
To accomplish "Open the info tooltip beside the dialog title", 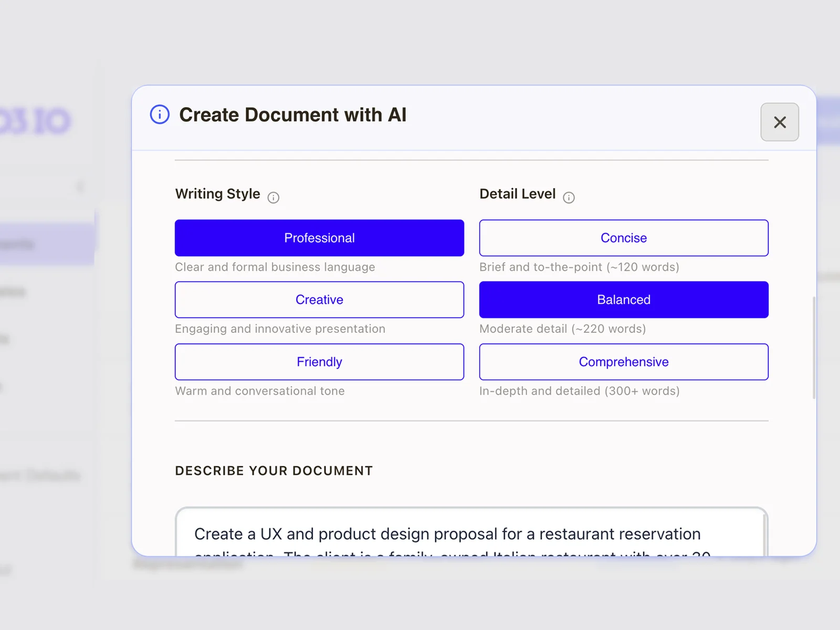I will [159, 114].
